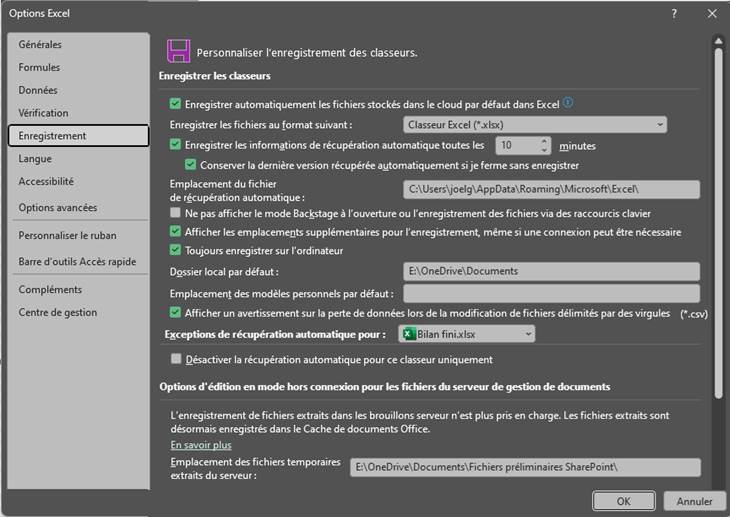Click the purple floppy disk save icon
Image resolution: width=730 pixels, height=517 pixels.
point(178,51)
